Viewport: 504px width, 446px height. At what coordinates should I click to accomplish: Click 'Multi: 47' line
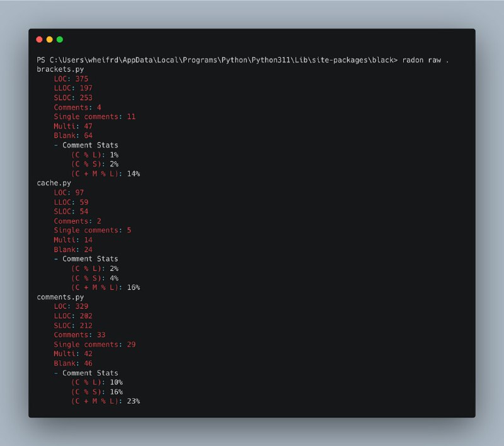click(73, 126)
